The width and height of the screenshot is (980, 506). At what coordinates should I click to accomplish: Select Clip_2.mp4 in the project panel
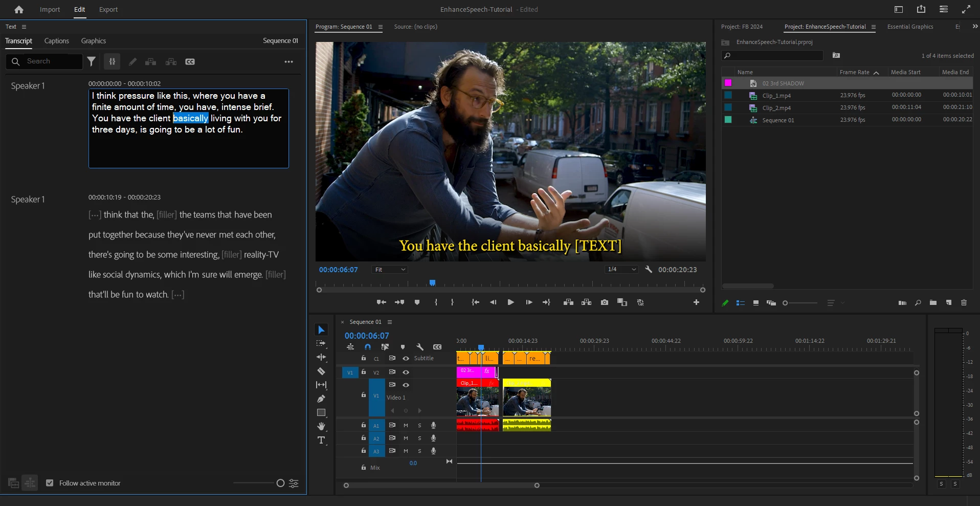click(776, 108)
